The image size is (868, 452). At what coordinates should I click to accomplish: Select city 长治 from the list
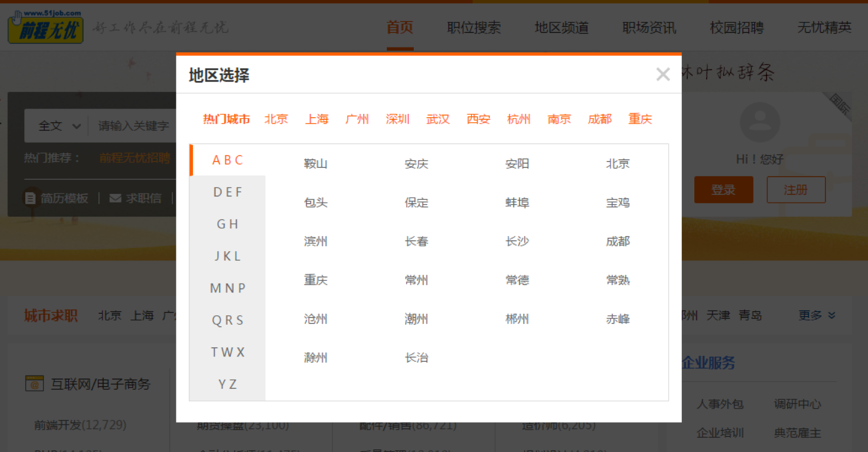coord(416,357)
